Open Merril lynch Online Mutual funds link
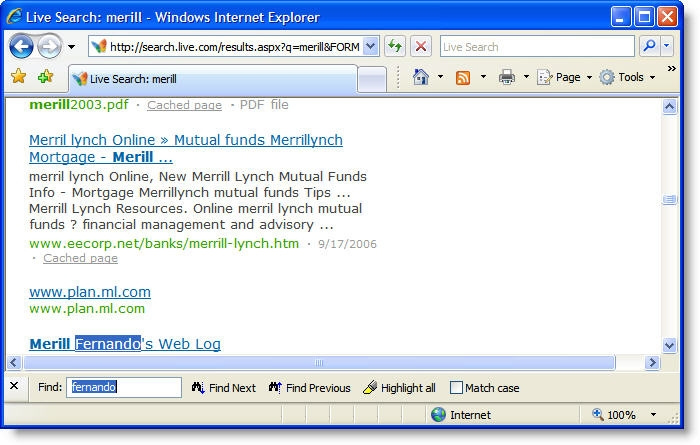The image size is (700, 445). point(186,148)
